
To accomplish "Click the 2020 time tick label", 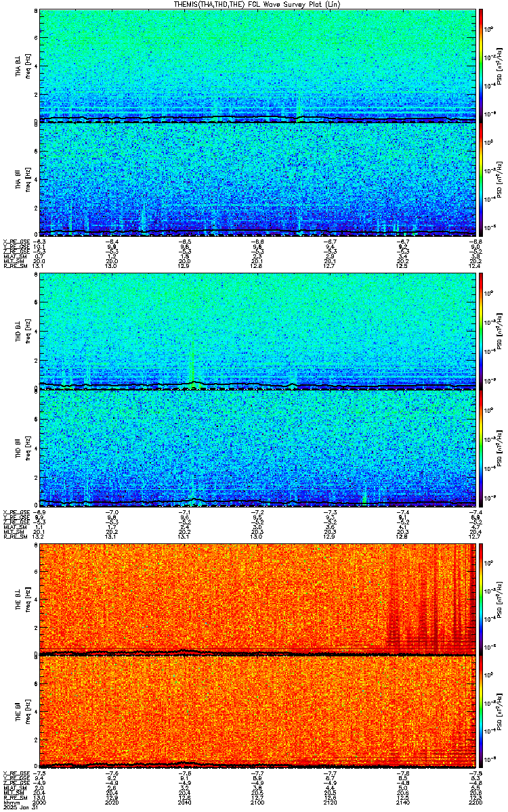I will tap(112, 804).
